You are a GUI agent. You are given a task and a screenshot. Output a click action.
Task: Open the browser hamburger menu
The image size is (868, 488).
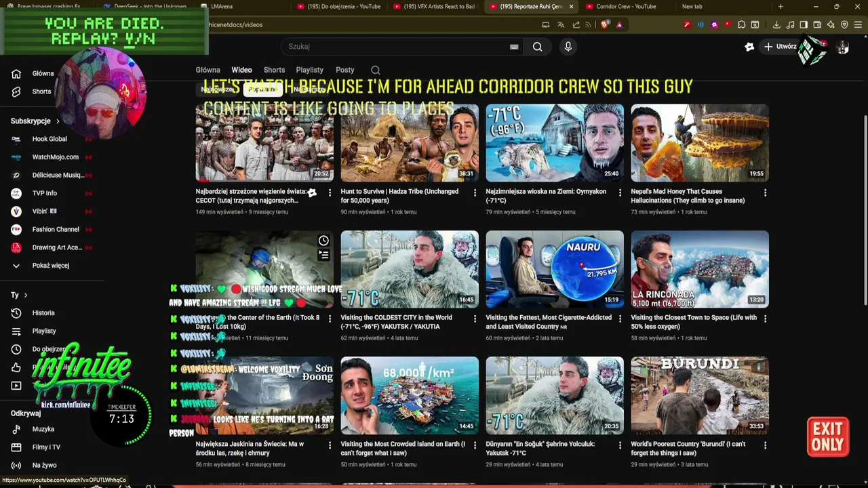858,25
